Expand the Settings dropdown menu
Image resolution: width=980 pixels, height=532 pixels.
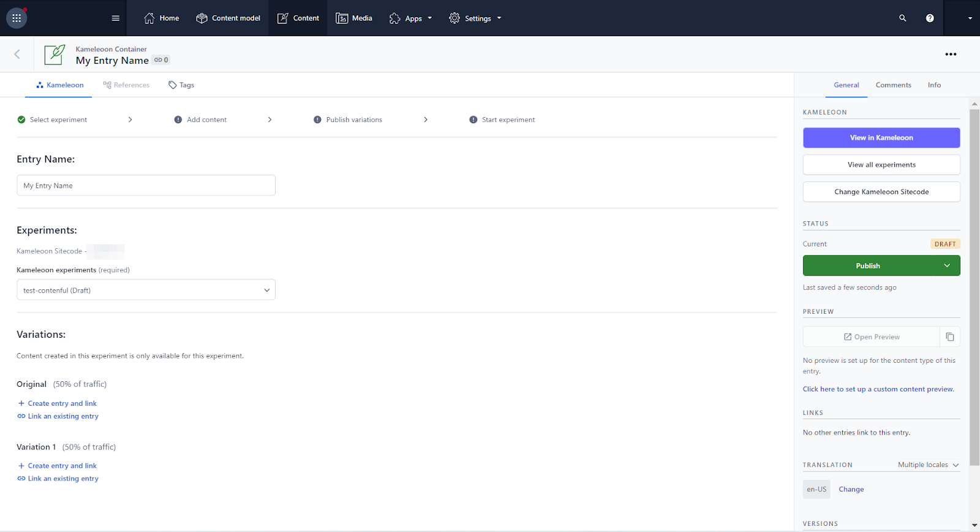coord(475,18)
